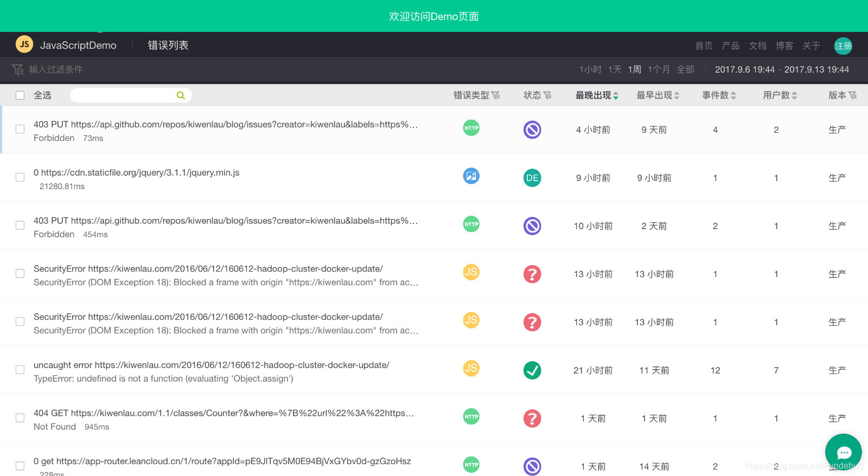Select the 1小时 time range
This screenshot has height=476, width=868.
tap(590, 69)
